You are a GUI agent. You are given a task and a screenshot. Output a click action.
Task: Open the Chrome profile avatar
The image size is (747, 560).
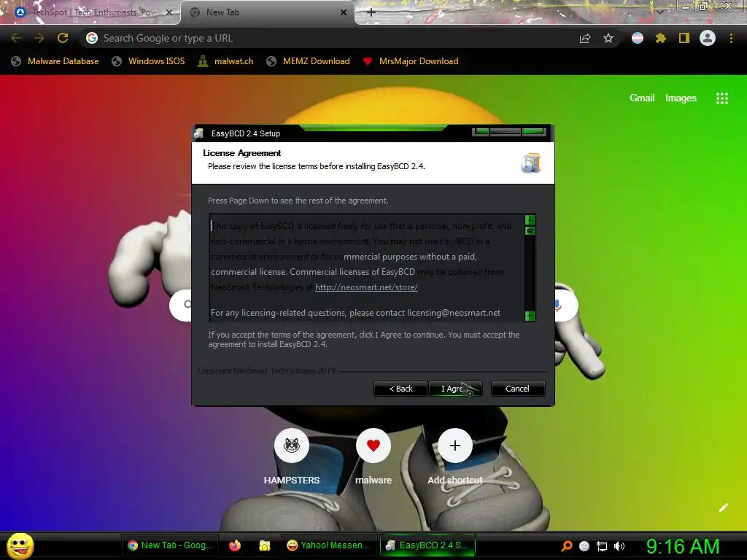pos(708,38)
